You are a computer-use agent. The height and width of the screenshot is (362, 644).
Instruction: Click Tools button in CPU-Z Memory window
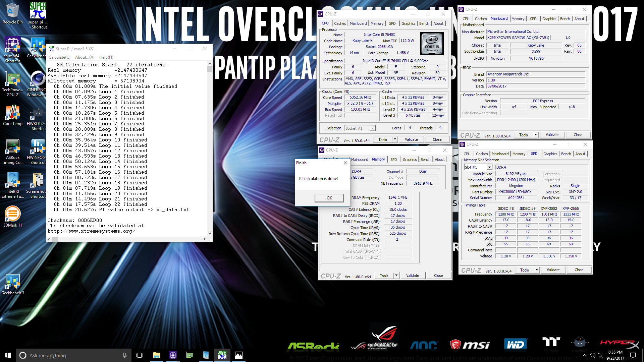click(384, 276)
